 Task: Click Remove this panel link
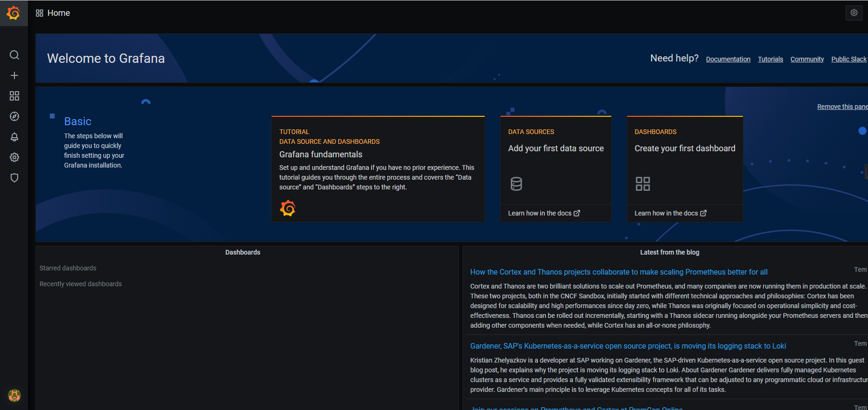click(842, 107)
